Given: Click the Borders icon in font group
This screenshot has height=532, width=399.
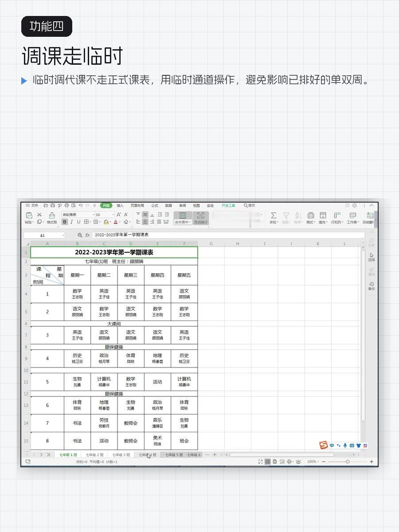Looking at the screenshot, I should coord(86,222).
